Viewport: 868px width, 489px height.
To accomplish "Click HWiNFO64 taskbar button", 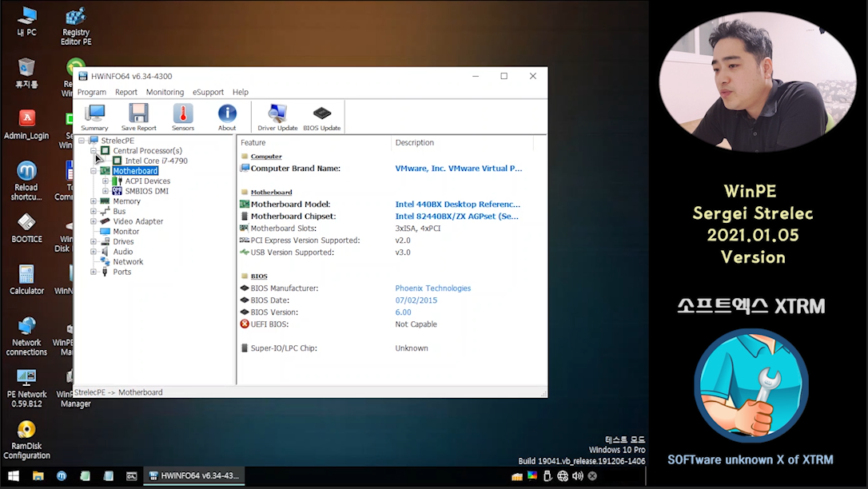I will tap(194, 475).
